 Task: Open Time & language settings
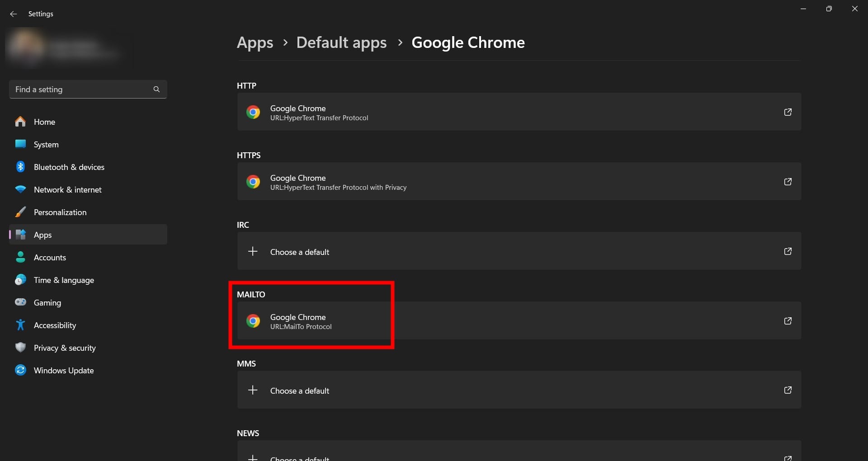88,280
